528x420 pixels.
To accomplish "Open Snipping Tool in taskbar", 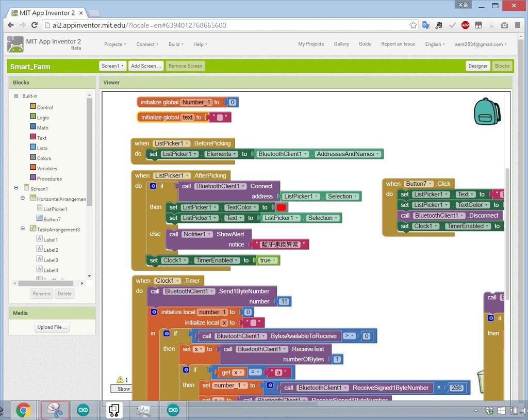I will (x=55, y=410).
